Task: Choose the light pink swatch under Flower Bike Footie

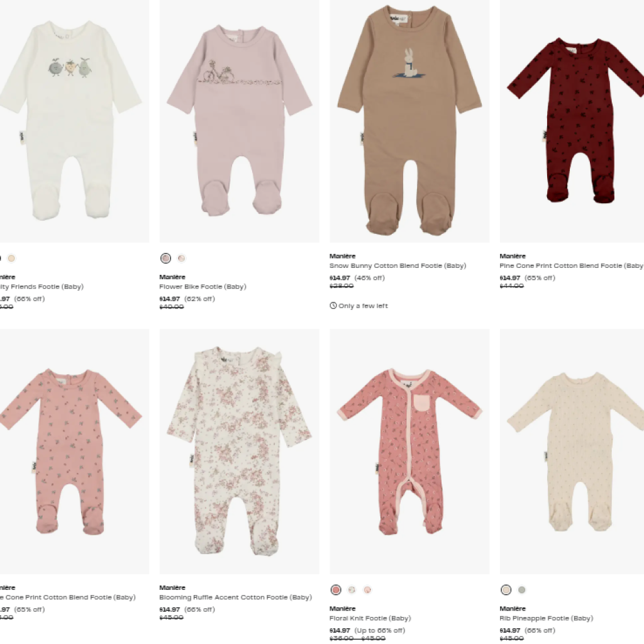Action: point(181,258)
